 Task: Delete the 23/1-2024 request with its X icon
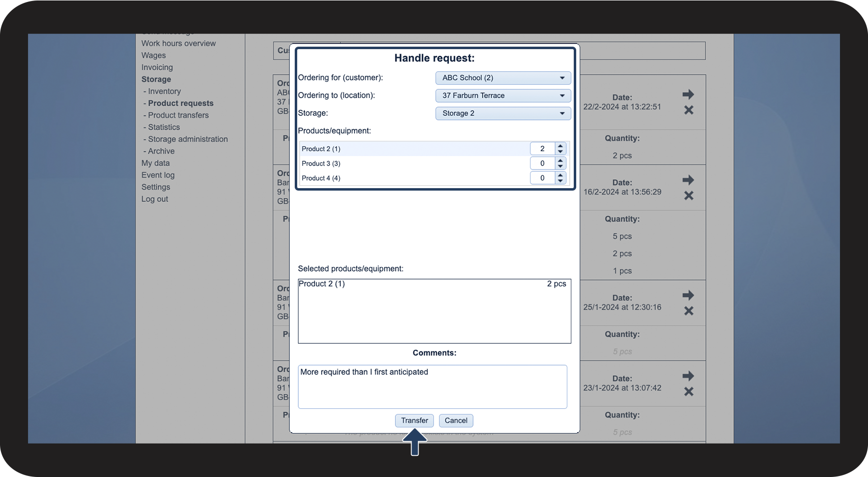tap(689, 392)
